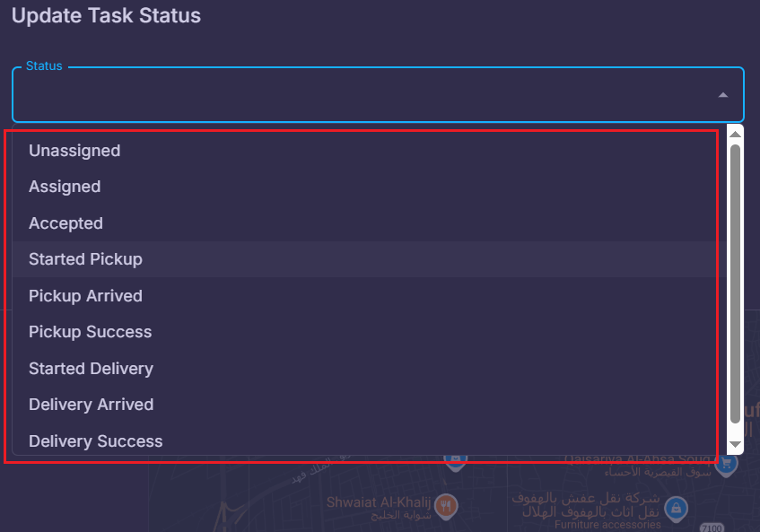This screenshot has width=760, height=532.
Task: Click the Shwaiat Al-Khalij restaurant map pin
Action: pos(446,507)
